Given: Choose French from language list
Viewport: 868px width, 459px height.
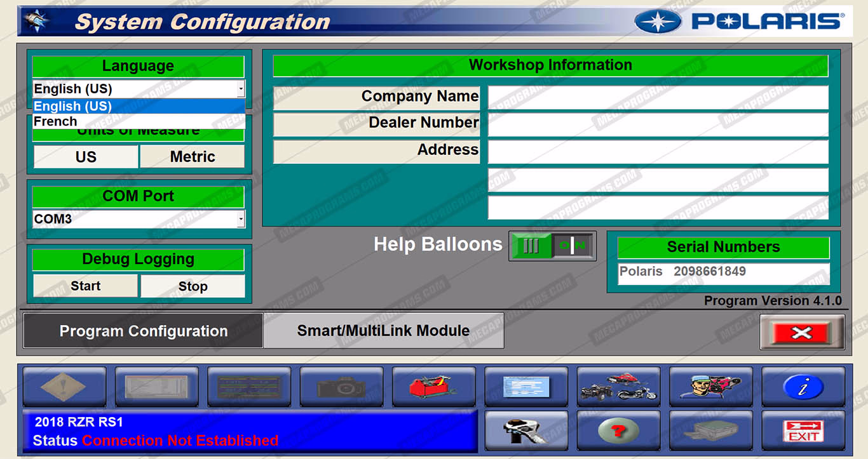Looking at the screenshot, I should tap(139, 121).
